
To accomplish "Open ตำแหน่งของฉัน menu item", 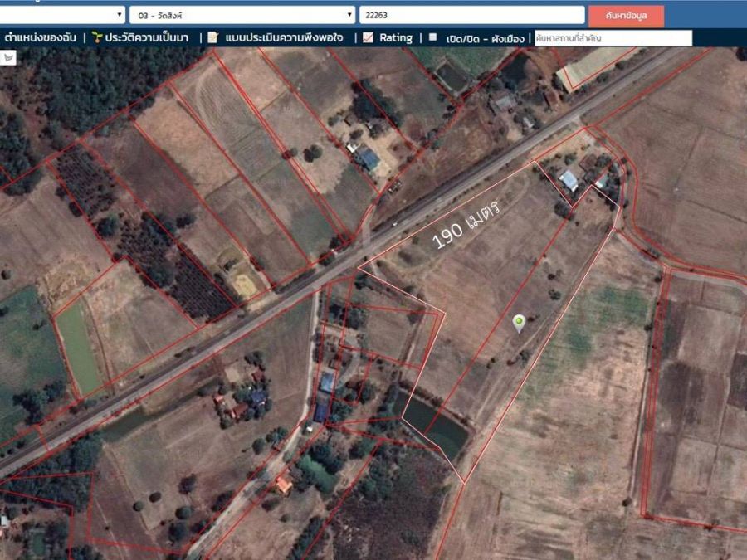I will click(41, 37).
